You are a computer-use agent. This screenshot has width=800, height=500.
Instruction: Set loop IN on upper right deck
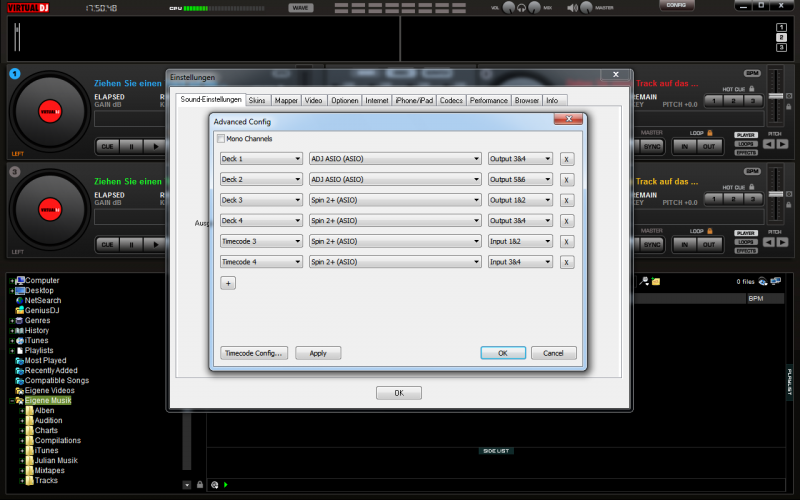pos(685,146)
